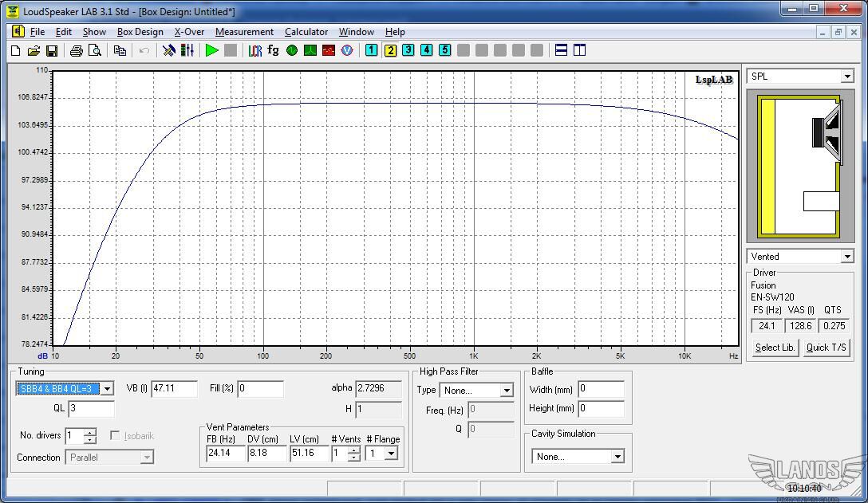Tile windows horizontally icon
The width and height of the screenshot is (868, 503).
[561, 50]
